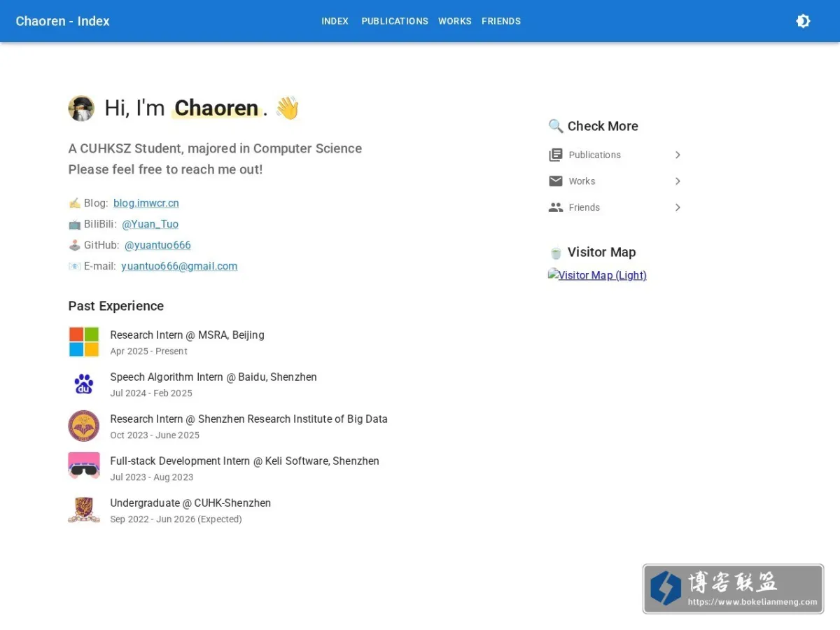
Task: Select the Publications label in Check More list
Action: tap(595, 155)
